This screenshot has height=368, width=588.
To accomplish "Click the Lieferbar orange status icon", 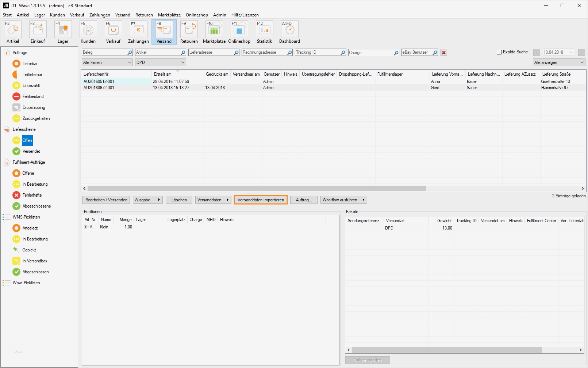I will coord(16,64).
